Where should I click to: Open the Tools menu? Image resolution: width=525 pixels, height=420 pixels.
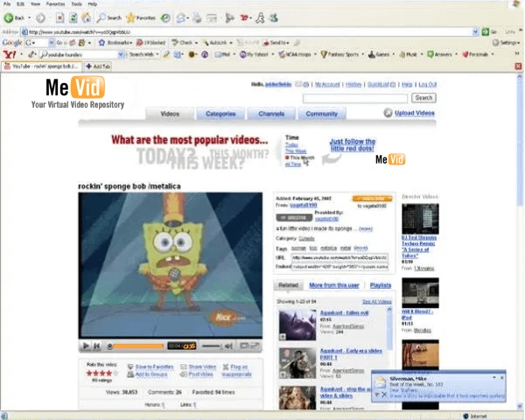(77, 4)
